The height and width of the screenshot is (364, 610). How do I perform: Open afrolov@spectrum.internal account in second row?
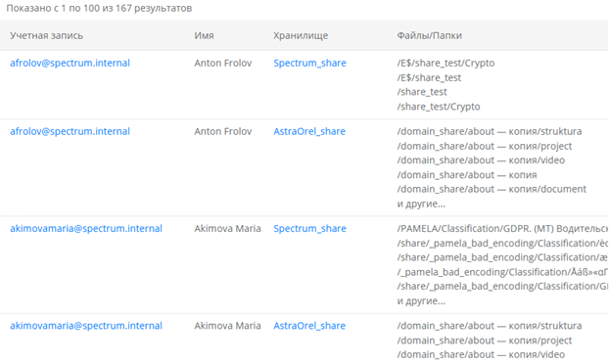tap(70, 131)
